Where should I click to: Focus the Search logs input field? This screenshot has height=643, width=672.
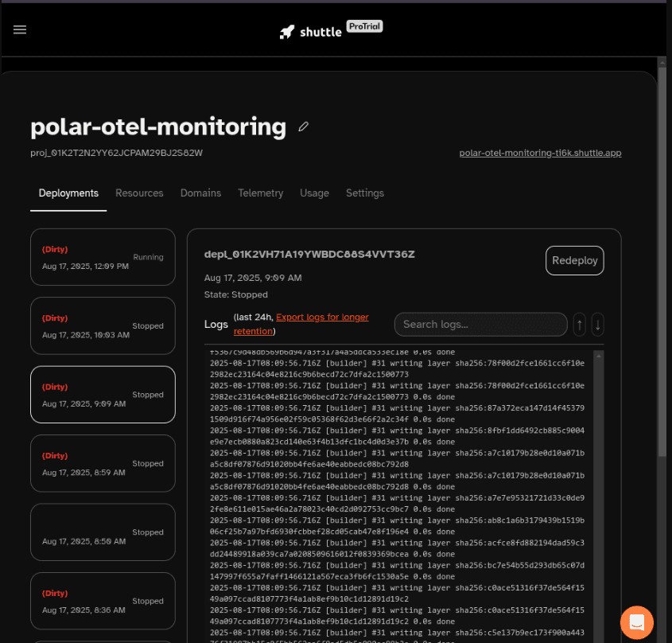point(480,324)
